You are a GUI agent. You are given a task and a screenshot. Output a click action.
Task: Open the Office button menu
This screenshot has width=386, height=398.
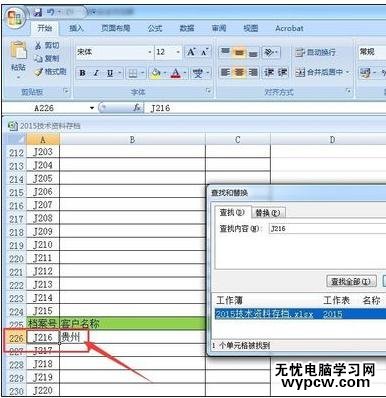(15, 18)
